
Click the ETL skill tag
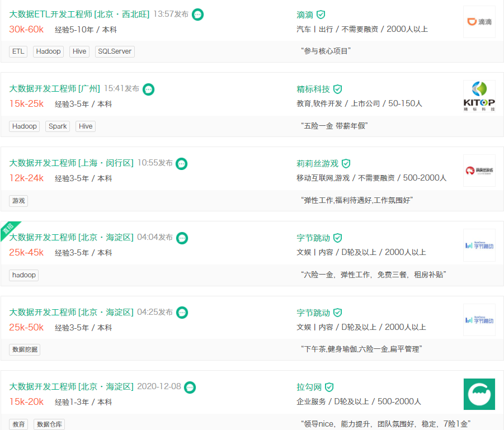18,51
